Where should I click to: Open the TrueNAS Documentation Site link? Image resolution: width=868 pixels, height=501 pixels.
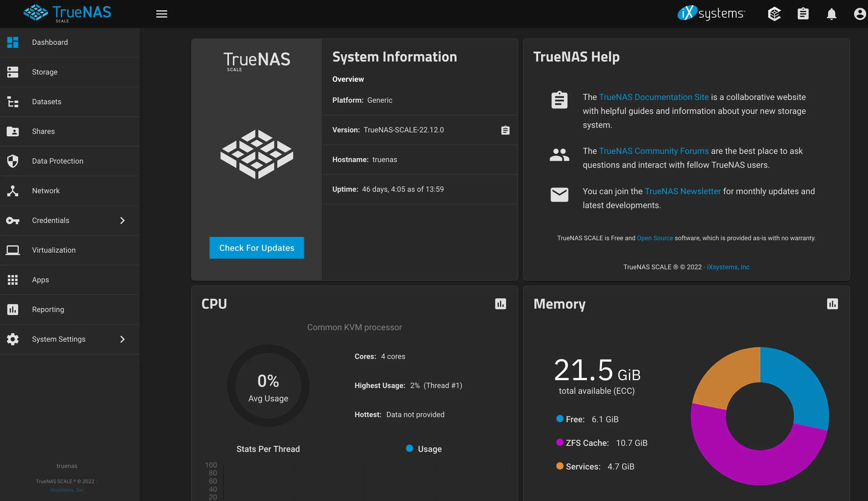(653, 97)
